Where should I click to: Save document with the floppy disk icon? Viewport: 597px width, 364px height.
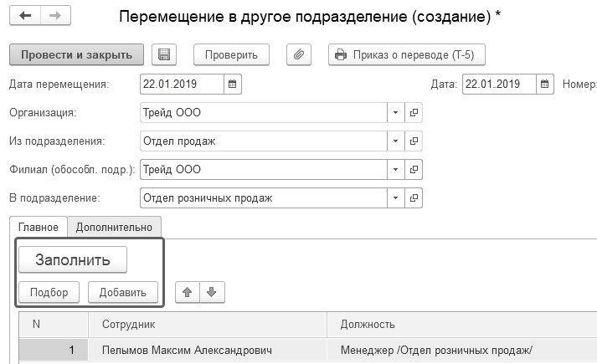(164, 55)
